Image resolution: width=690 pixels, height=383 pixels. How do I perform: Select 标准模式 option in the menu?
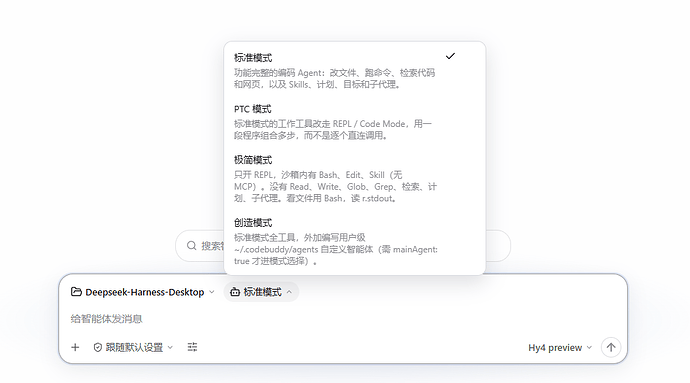click(355, 70)
